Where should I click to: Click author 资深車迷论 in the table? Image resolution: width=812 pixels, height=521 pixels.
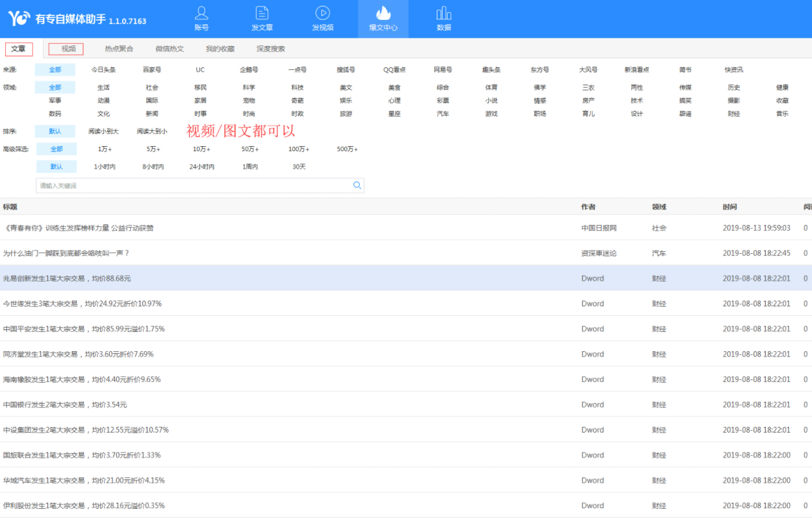[x=599, y=253]
